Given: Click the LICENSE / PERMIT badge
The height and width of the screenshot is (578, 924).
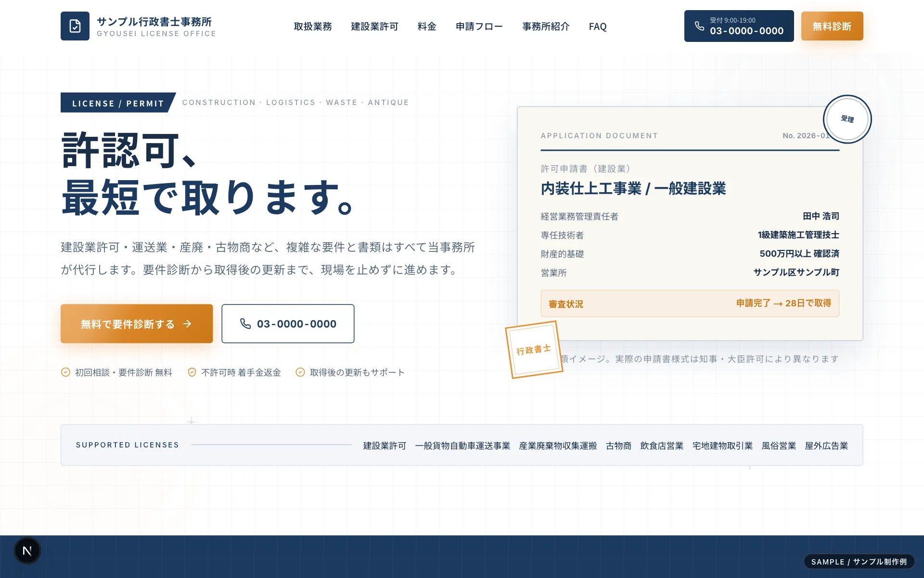Looking at the screenshot, I should (x=118, y=103).
